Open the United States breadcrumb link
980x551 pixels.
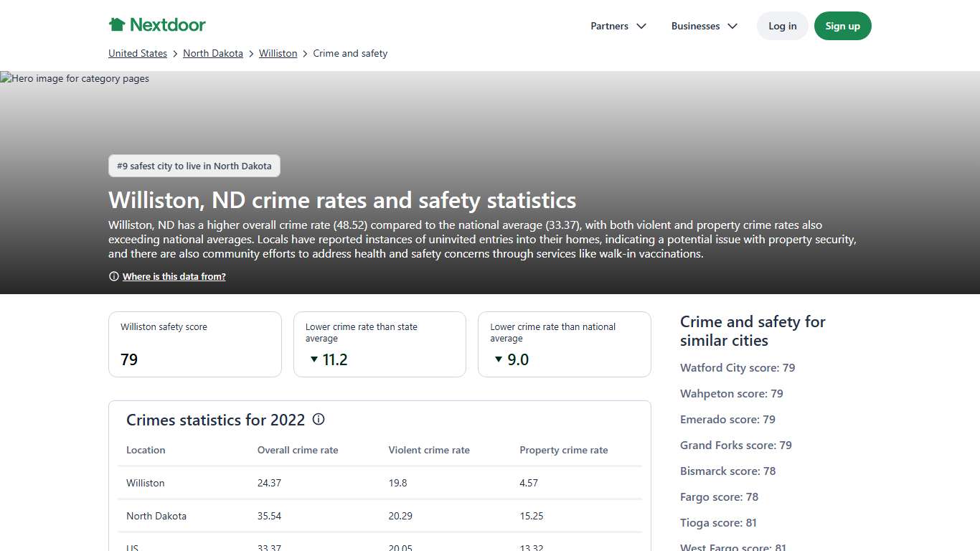point(137,53)
